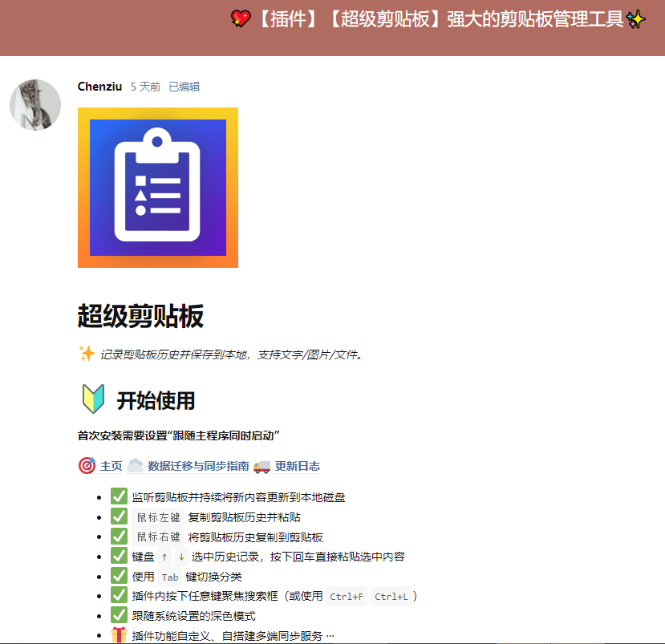Click the cloud emoji before 数据迁移与同步指南
The width and height of the screenshot is (665, 644).
(136, 465)
